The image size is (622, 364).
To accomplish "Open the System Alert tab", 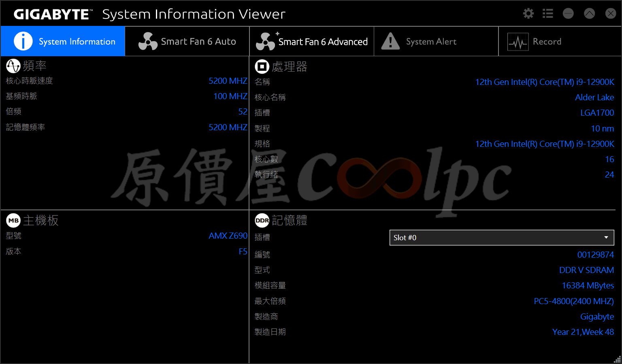I will [x=436, y=41].
